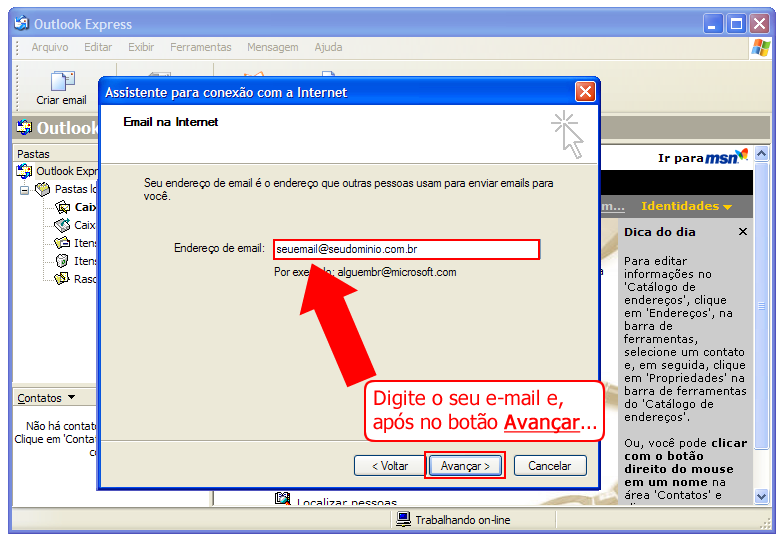Click the scrollbar down arrow
Screen dimensions: 781x545
[x=761, y=496]
